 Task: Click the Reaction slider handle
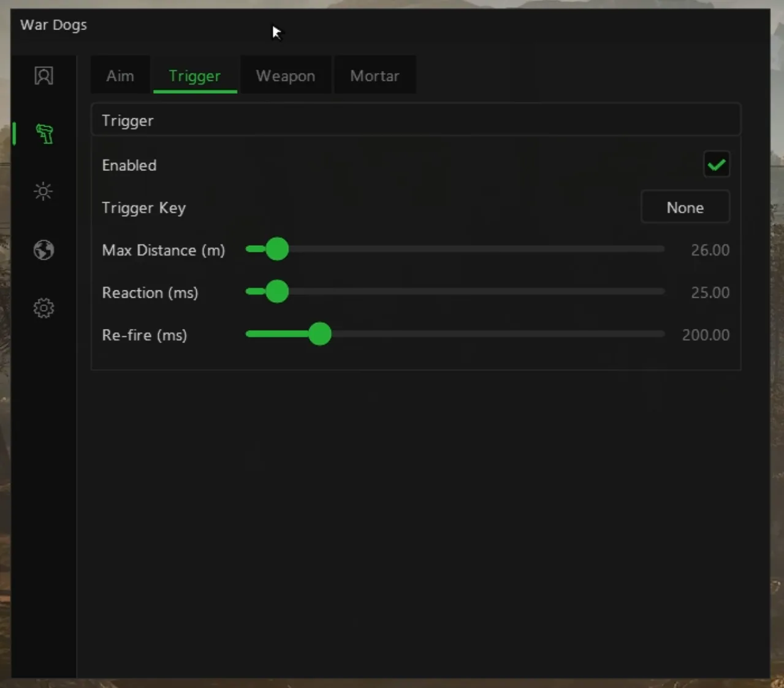pos(277,291)
